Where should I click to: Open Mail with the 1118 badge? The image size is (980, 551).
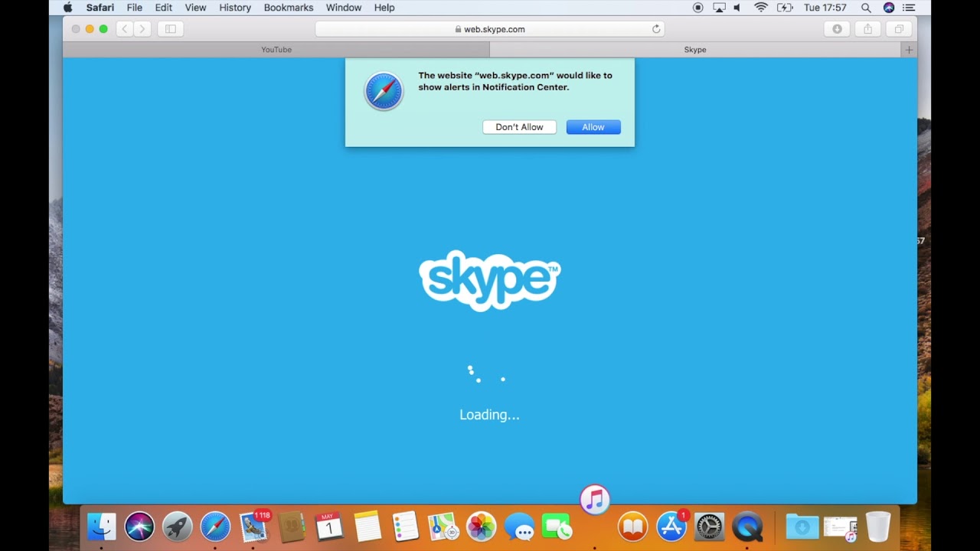coord(253,527)
